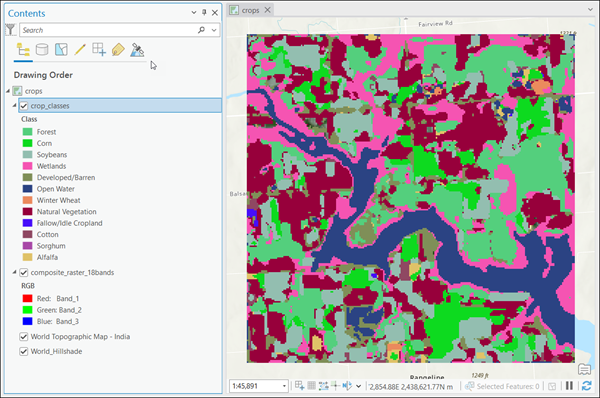Open the List By Snapping icon
600x398 pixels.
99,49
